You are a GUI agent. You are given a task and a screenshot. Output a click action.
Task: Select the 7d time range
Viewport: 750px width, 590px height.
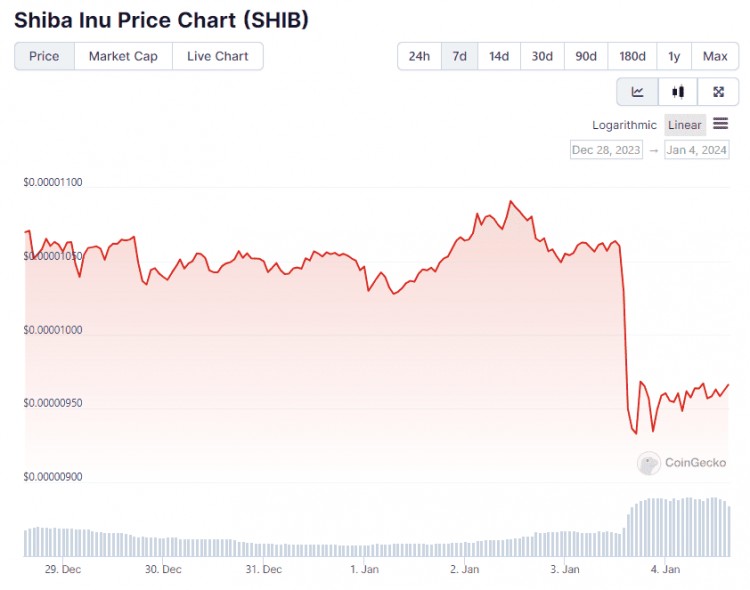point(459,56)
